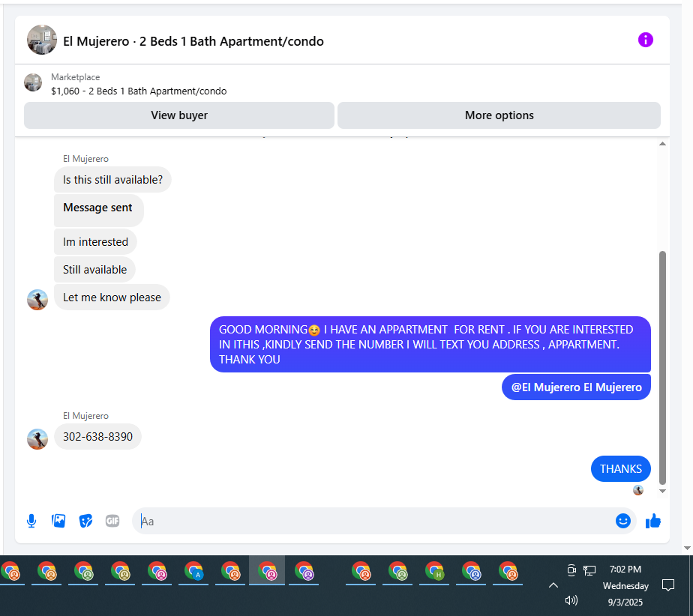Screen dimensions: 693x616
Task: Send a thumbs-up like
Action: tap(652, 521)
